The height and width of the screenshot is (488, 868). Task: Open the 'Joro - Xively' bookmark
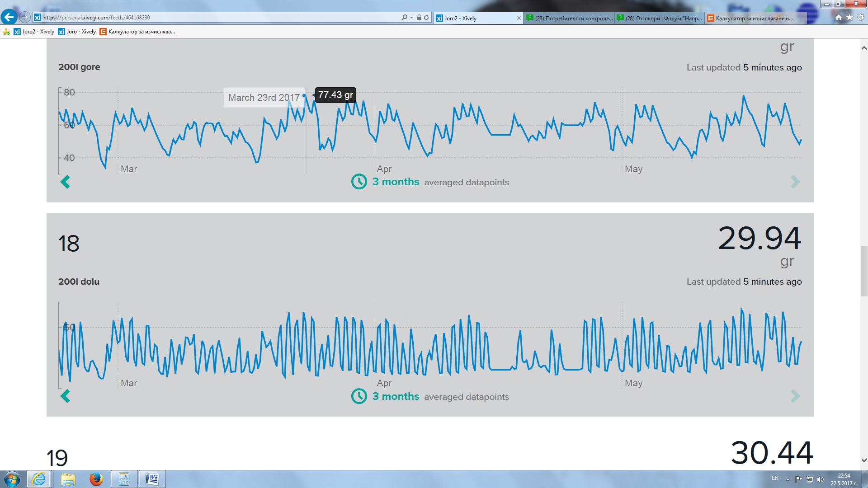click(x=77, y=32)
